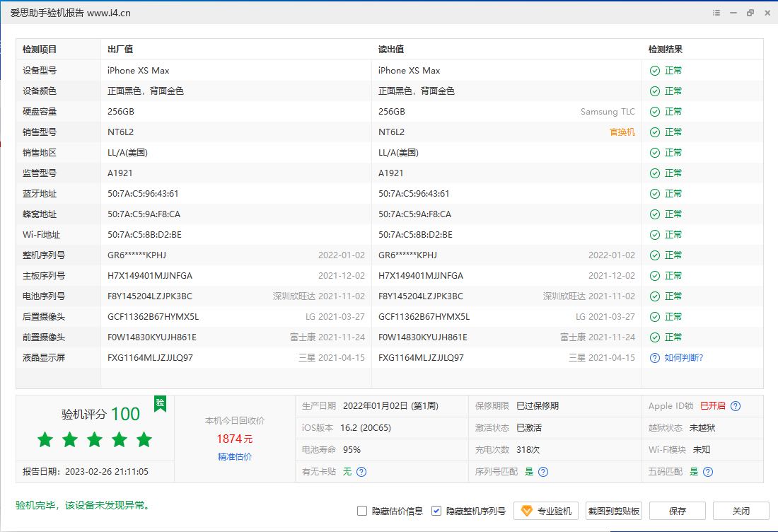The image size is (778, 532).
Task: Click the green check icon in 蜂窝地址 row
Action: click(x=655, y=214)
